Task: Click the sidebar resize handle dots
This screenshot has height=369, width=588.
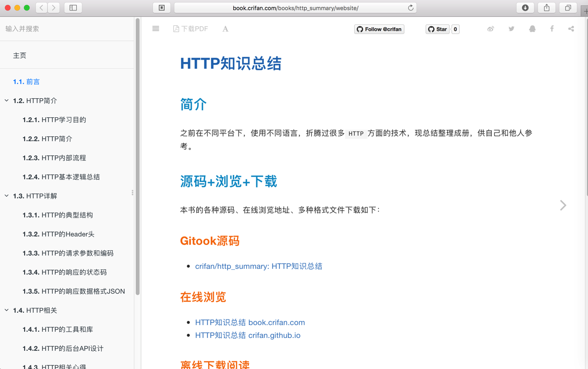Action: 132,193
